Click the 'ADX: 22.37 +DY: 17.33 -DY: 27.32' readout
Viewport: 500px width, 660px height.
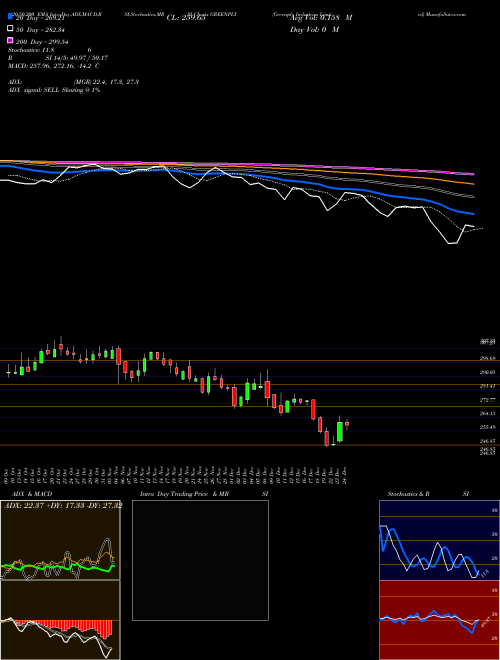63,506
